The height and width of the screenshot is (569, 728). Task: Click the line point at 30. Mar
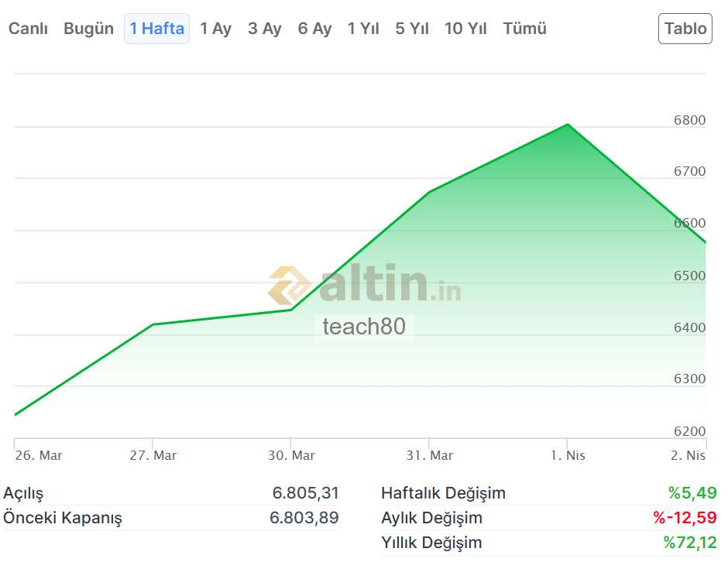290,310
